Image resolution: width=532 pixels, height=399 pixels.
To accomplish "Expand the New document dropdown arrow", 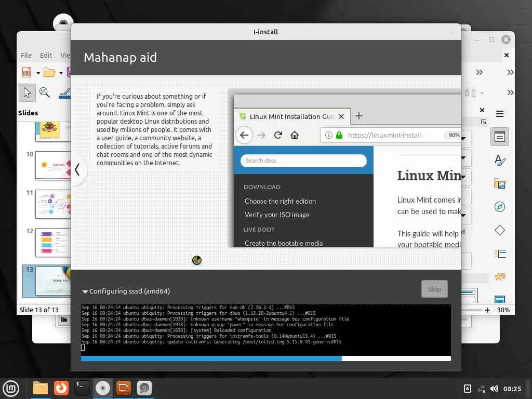I will point(38,73).
